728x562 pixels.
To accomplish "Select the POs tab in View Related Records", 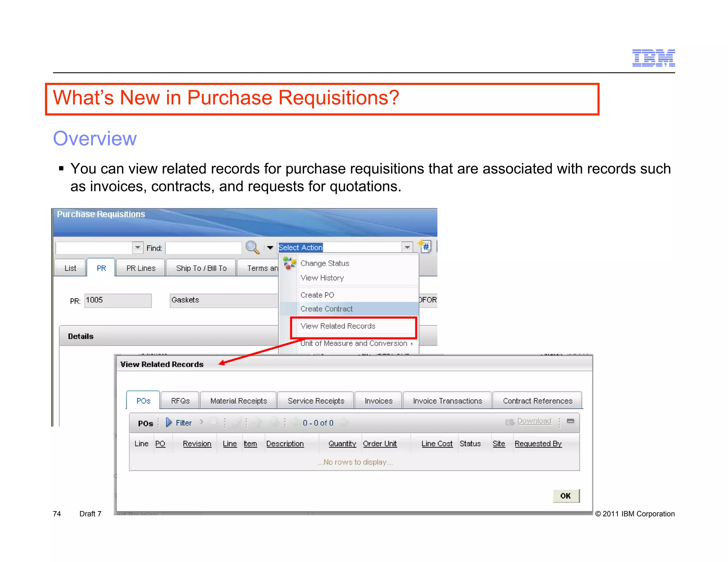I will coord(143,401).
